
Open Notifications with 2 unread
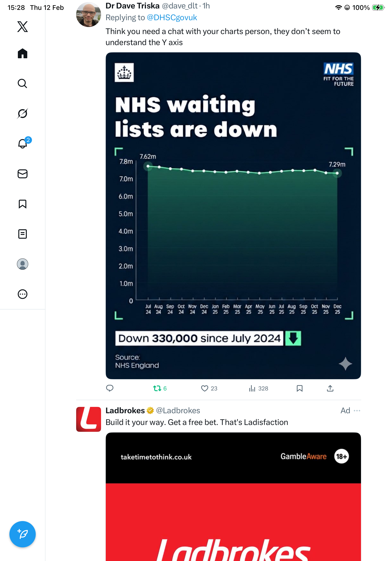pyautogui.click(x=23, y=144)
